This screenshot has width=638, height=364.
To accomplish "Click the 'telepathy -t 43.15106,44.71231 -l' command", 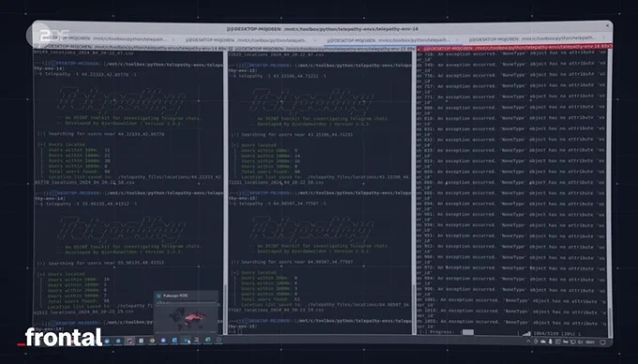I will tap(282, 76).
